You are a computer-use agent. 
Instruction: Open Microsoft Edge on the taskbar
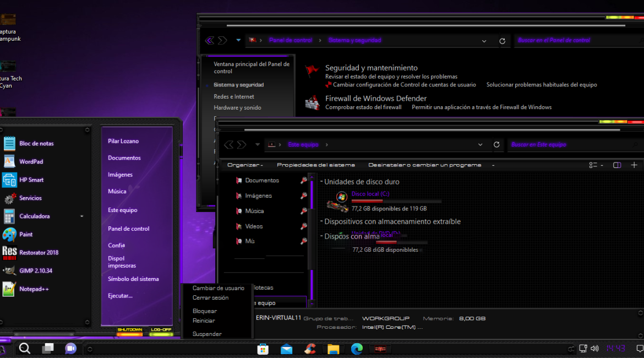357,349
